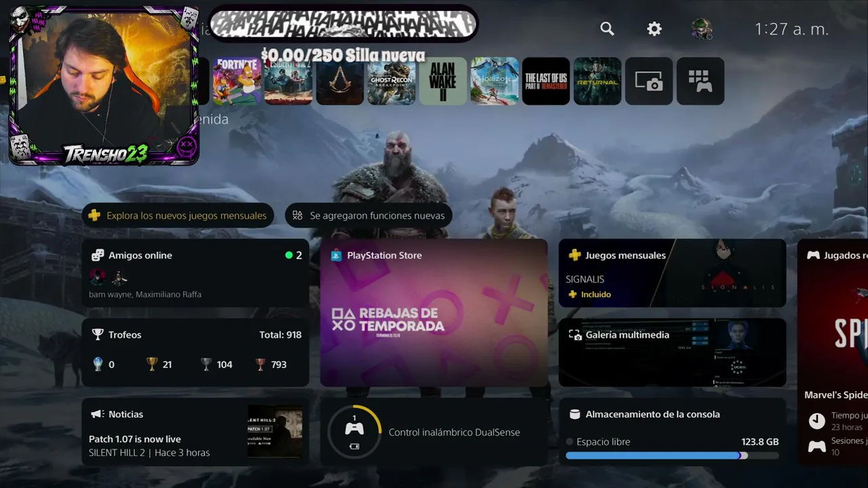The height and width of the screenshot is (488, 868).
Task: Open Explora los nuevos juegos mensuales
Action: click(178, 216)
